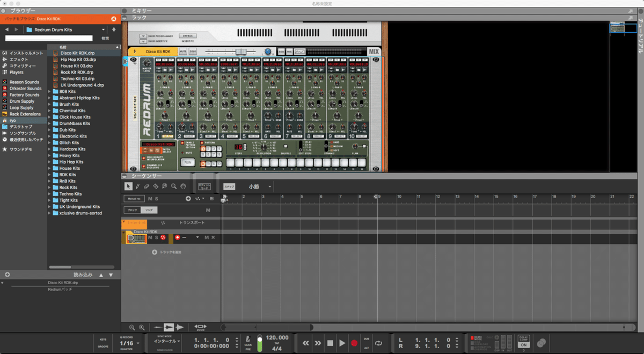Click the browser search input field
Image resolution: width=644 pixels, height=354 pixels.
coord(49,38)
